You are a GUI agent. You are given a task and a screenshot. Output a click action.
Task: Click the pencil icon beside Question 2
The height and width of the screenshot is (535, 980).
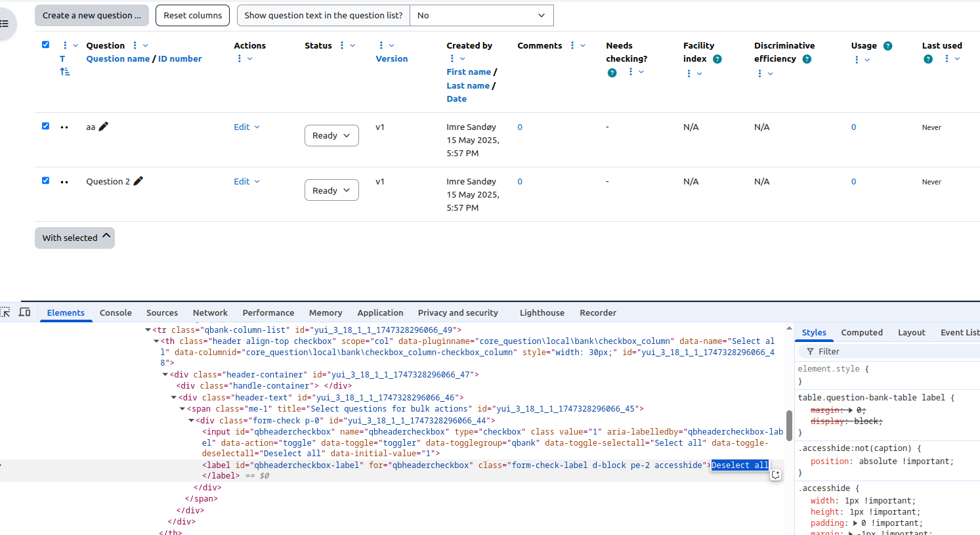[138, 181]
